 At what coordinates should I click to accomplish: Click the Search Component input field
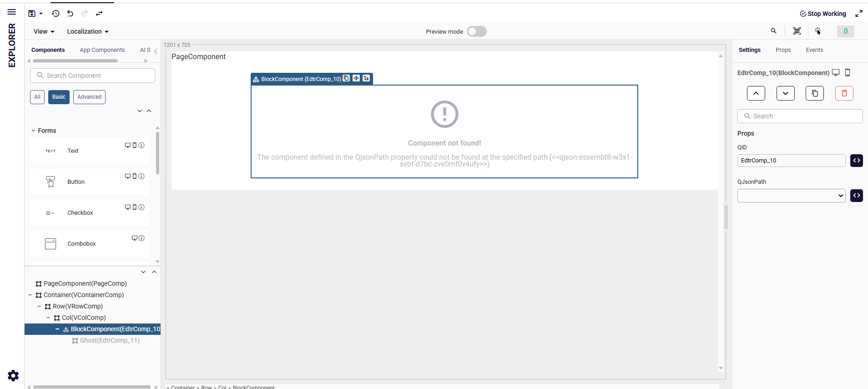tap(93, 76)
